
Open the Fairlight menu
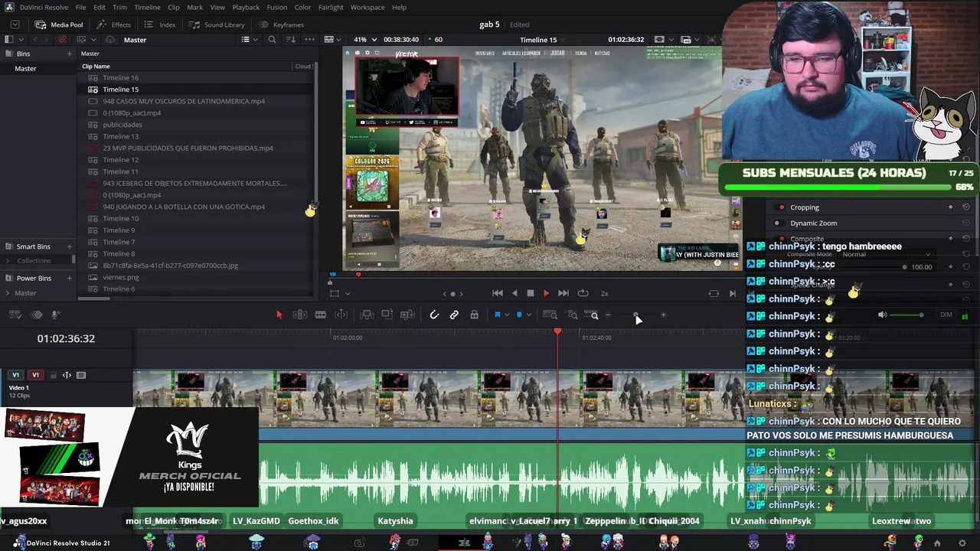[331, 8]
